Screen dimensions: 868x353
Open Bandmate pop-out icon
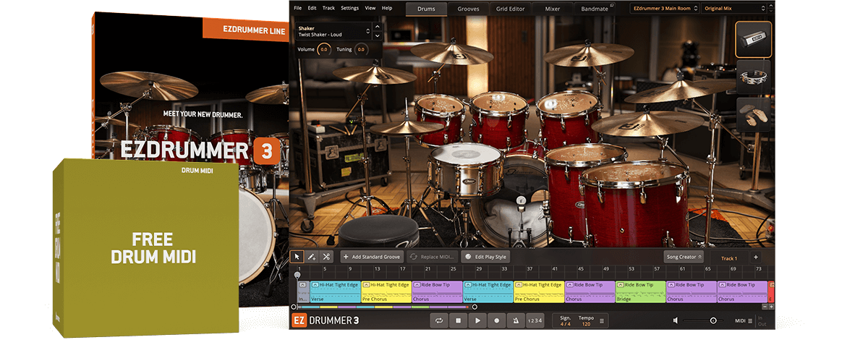tap(613, 7)
